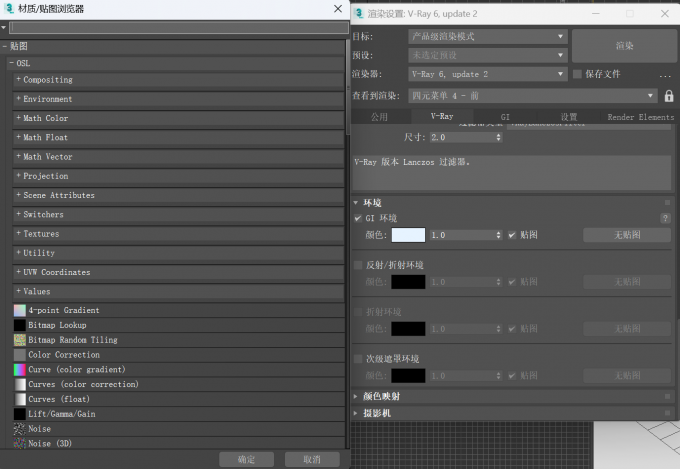Open the 渲染器 V-Ray 6 dropdown

(488, 74)
